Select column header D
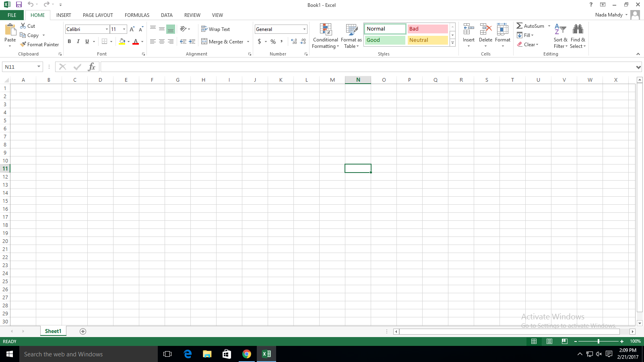The width and height of the screenshot is (644, 362). pyautogui.click(x=100, y=80)
